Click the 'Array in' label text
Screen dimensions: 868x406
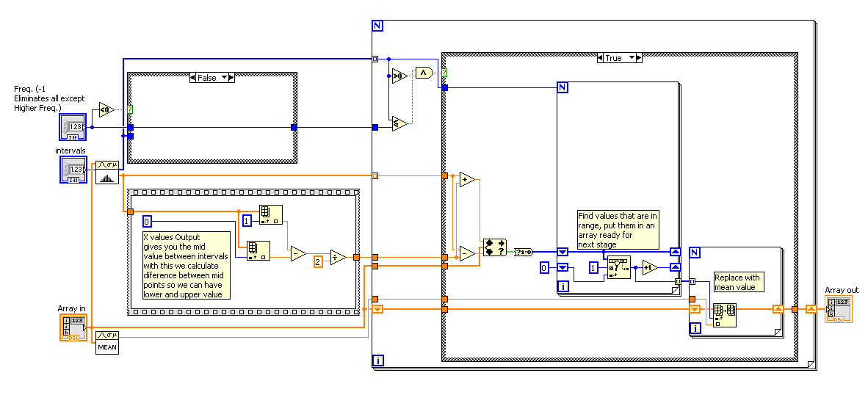click(71, 308)
